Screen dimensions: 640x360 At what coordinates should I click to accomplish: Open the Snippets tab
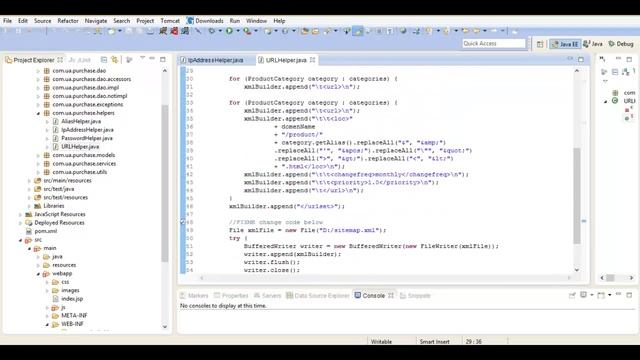point(415,296)
